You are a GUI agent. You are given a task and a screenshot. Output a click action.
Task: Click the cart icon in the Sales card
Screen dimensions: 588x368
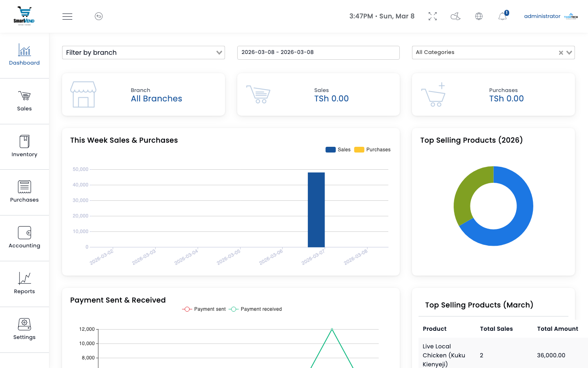pos(258,94)
